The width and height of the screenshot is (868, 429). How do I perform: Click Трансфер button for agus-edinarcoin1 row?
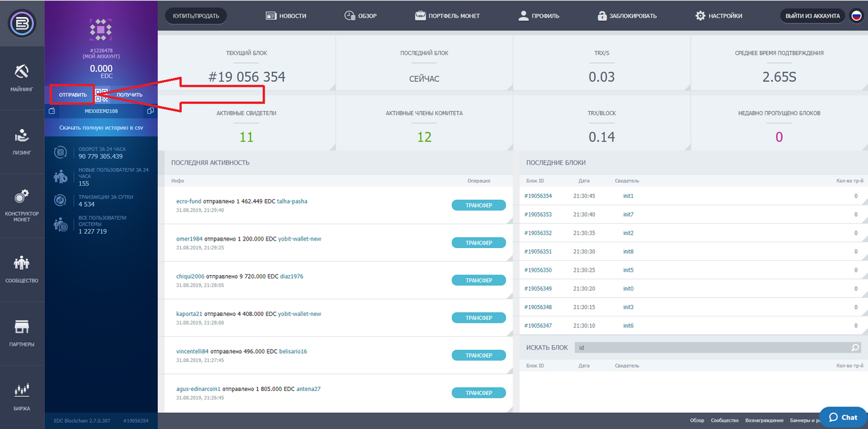point(479,392)
